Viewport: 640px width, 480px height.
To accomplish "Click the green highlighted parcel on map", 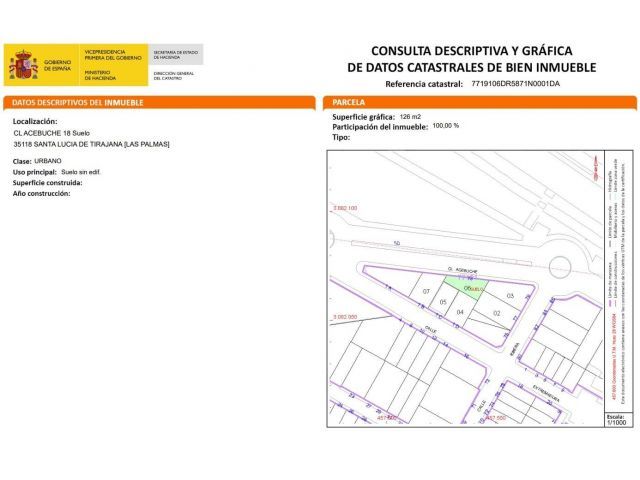I will [x=465, y=287].
